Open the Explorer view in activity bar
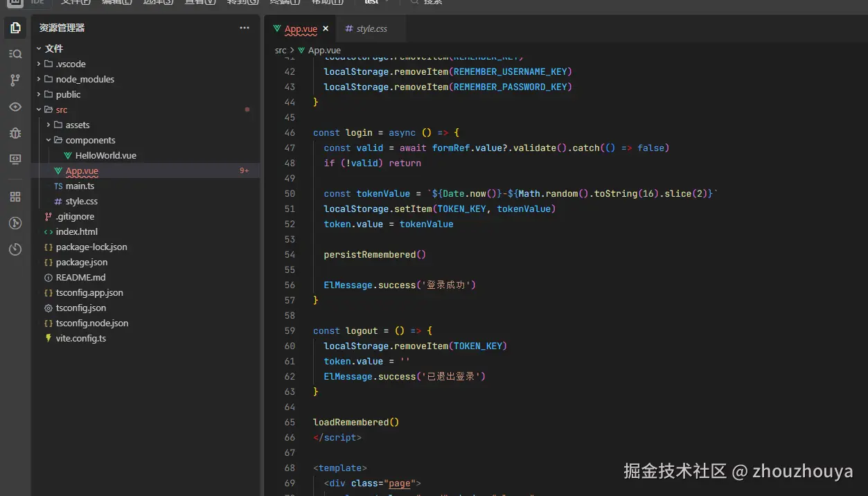The height and width of the screenshot is (496, 868). [x=15, y=28]
